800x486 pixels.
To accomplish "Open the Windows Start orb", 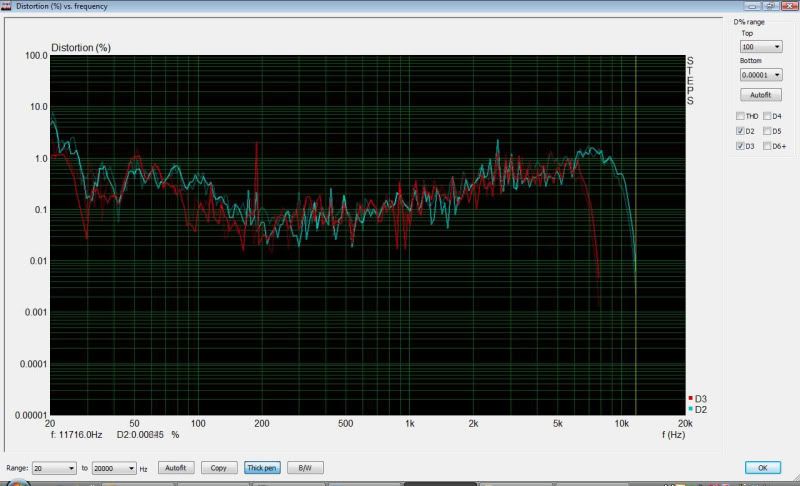I will 18,483.
